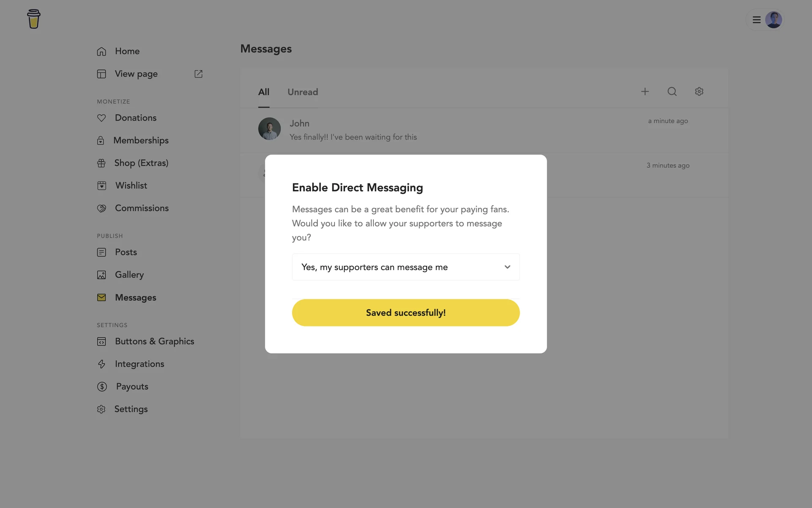This screenshot has width=812, height=508.
Task: Open the conversation from John
Action: click(353, 130)
